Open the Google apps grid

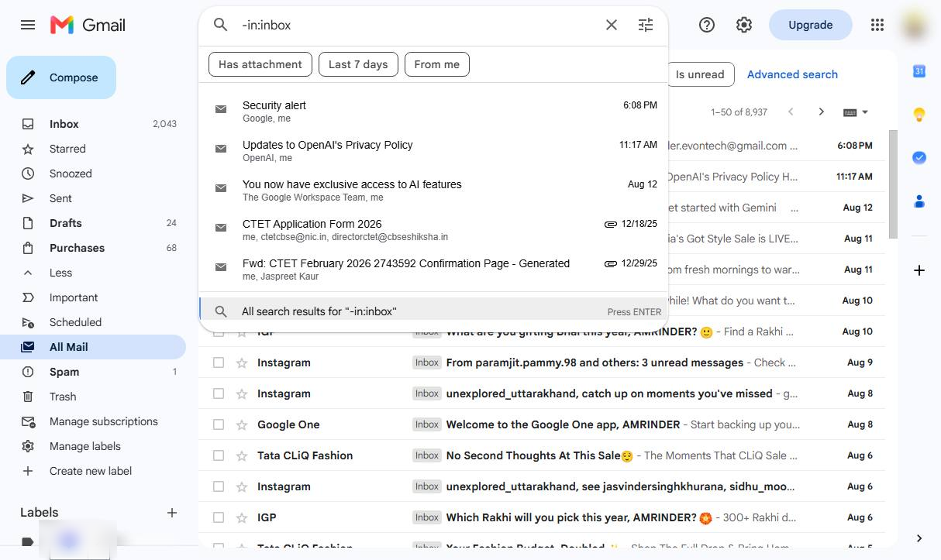point(877,25)
